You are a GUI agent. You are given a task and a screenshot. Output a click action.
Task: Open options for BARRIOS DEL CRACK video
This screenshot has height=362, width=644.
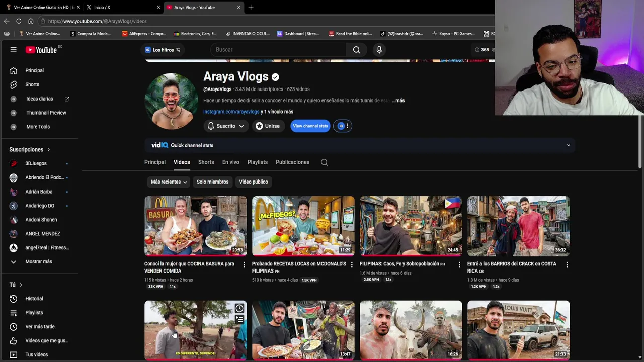point(567,264)
